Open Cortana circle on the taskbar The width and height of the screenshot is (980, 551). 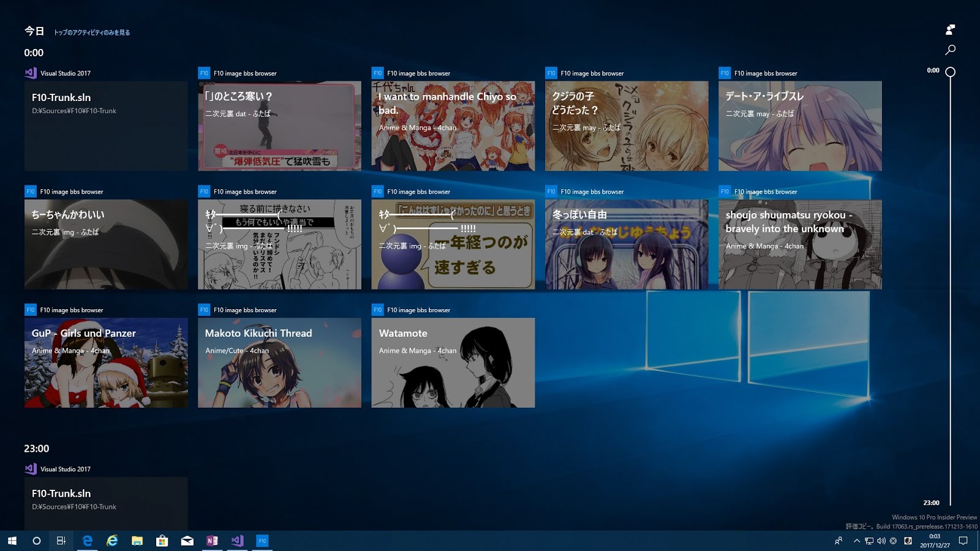pyautogui.click(x=36, y=541)
